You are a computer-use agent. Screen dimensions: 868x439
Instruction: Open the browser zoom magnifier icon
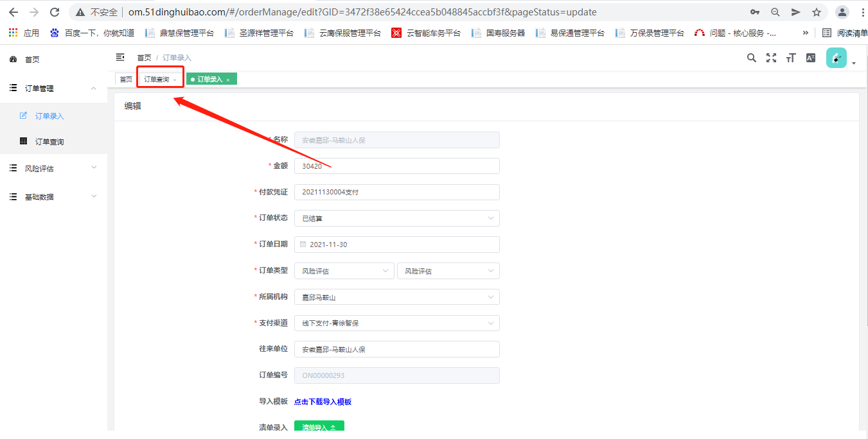tap(775, 12)
